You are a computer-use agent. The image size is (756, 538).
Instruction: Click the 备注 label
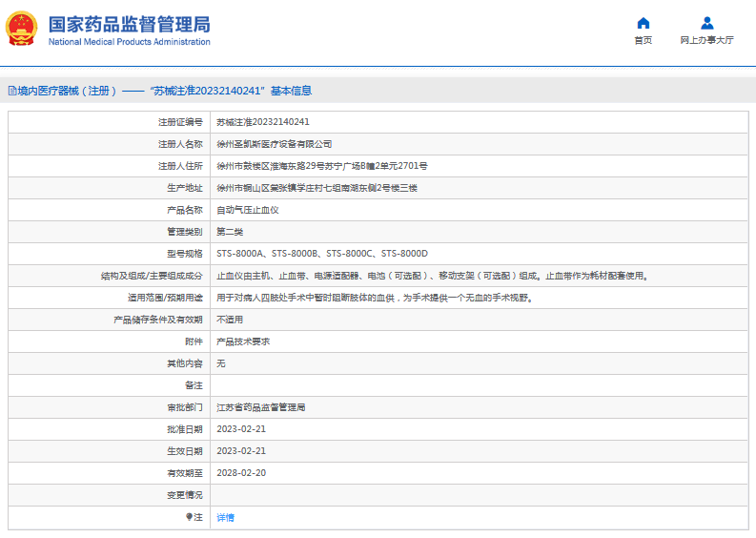coord(194,385)
